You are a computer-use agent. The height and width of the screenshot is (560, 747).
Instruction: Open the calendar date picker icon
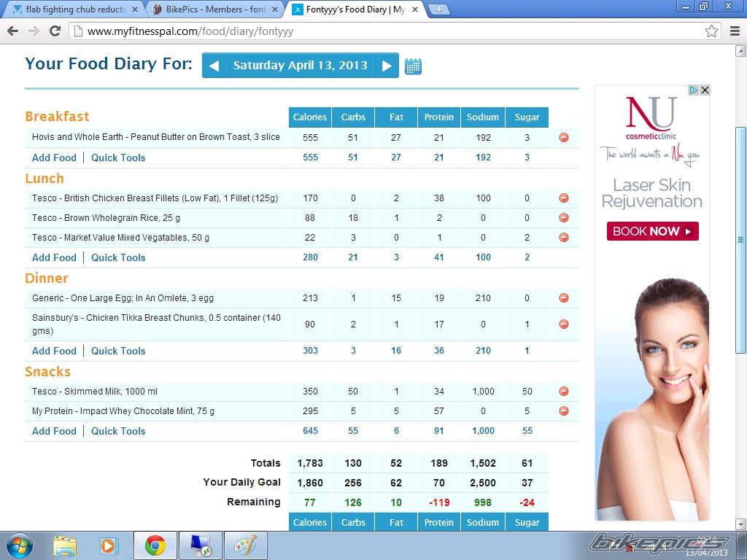tap(413, 66)
